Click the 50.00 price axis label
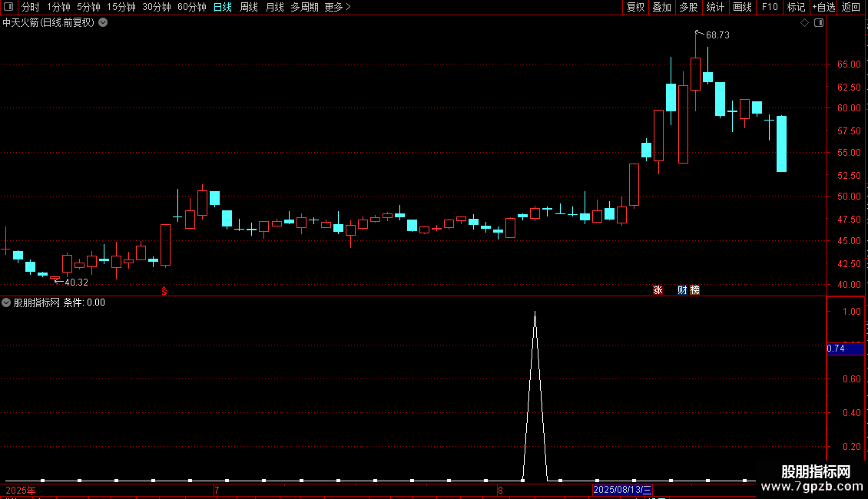The image size is (868, 499). 849,197
